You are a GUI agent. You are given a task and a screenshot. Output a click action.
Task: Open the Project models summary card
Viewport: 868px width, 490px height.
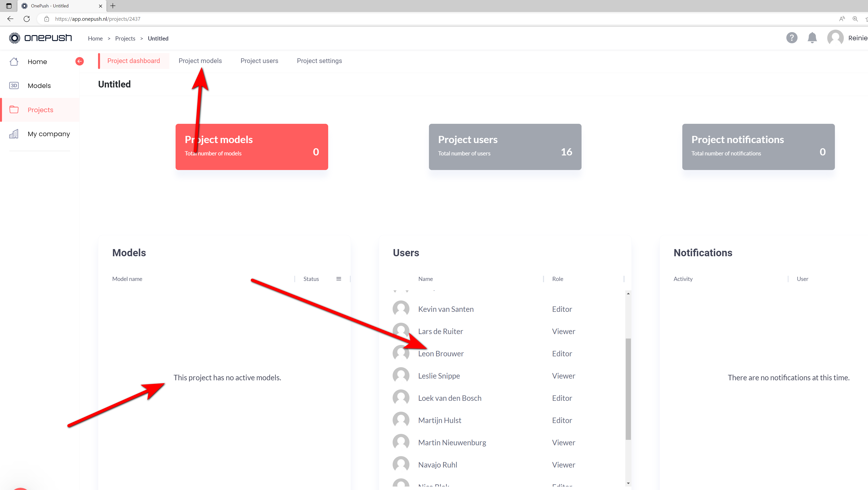click(x=252, y=147)
